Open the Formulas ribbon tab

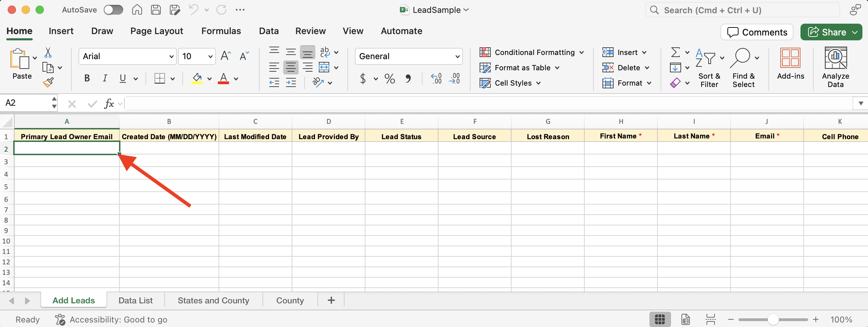pyautogui.click(x=221, y=31)
